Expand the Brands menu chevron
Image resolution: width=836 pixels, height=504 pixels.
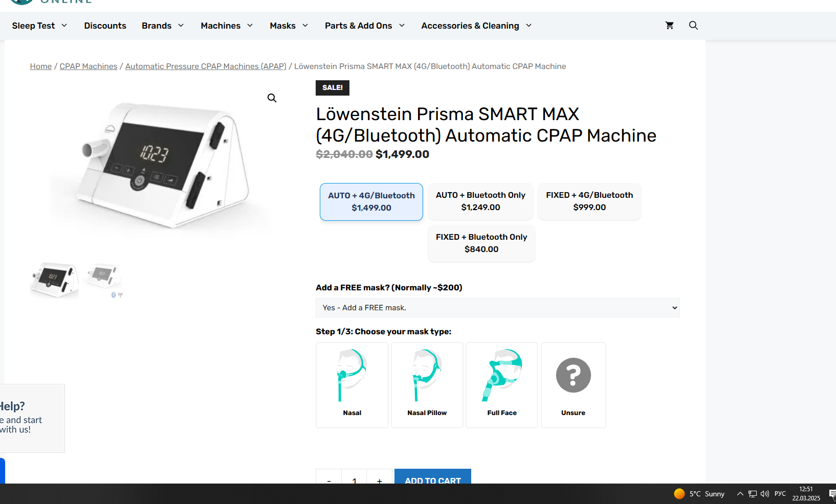[x=181, y=26]
